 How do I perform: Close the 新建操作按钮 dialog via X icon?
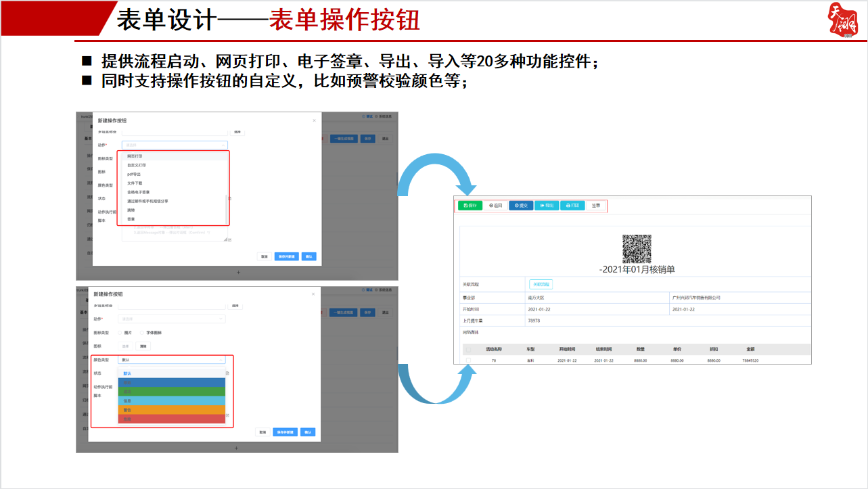click(313, 120)
